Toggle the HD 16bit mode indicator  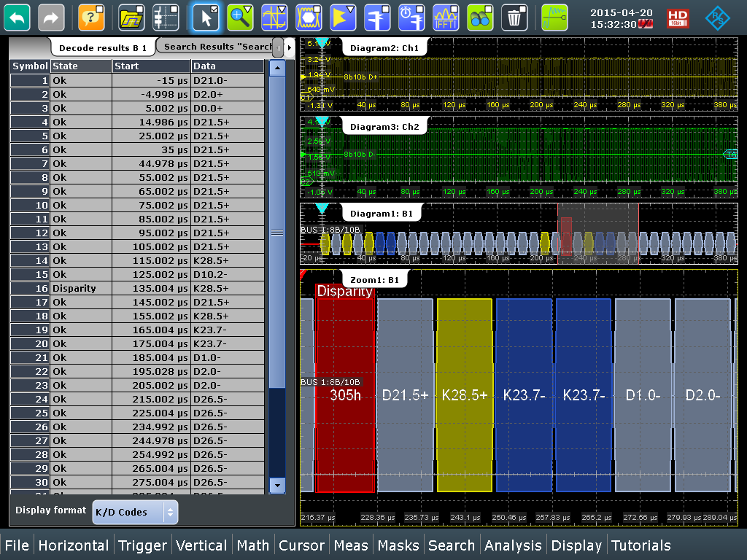pyautogui.click(x=678, y=17)
